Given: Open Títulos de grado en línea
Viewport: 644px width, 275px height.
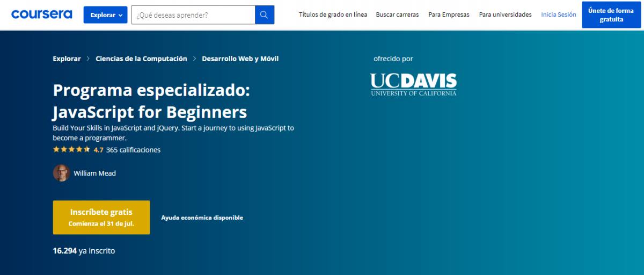Looking at the screenshot, I should 333,15.
